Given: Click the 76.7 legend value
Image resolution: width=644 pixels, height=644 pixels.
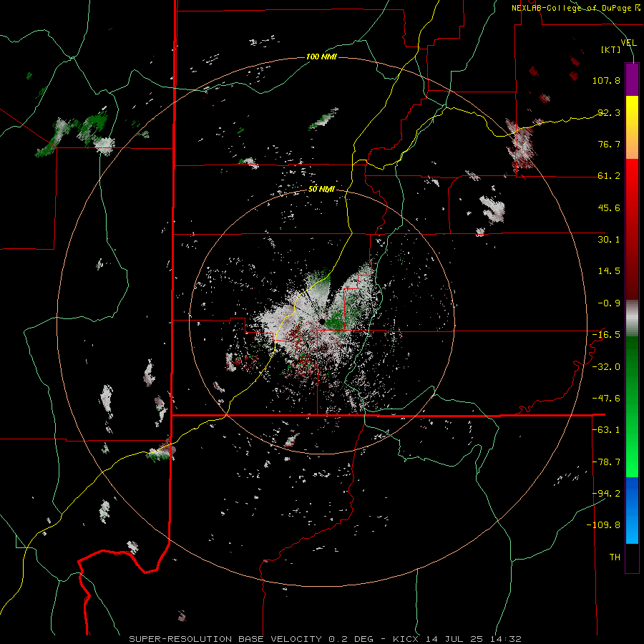Looking at the screenshot, I should (609, 144).
